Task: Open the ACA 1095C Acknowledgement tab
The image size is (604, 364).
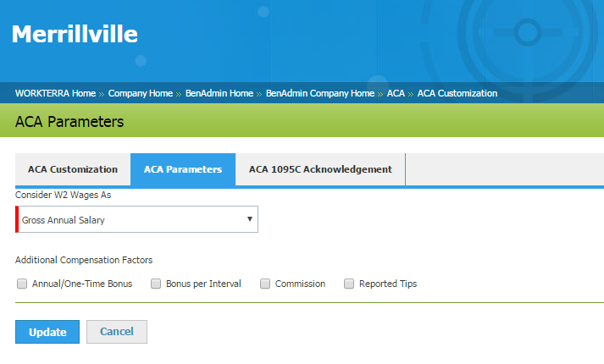Action: point(320,169)
